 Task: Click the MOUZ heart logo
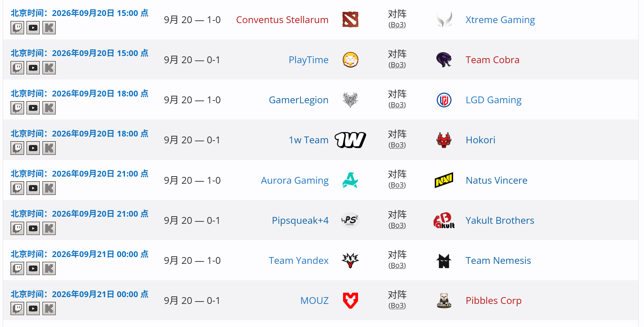pos(350,301)
